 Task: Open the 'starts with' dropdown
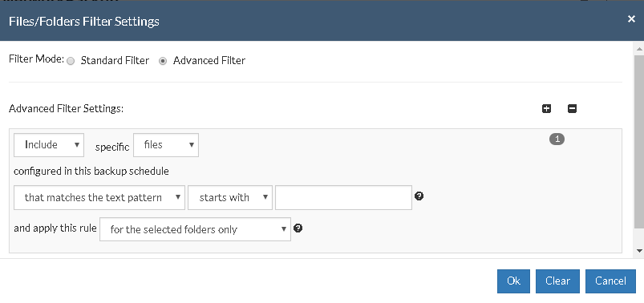click(x=230, y=197)
